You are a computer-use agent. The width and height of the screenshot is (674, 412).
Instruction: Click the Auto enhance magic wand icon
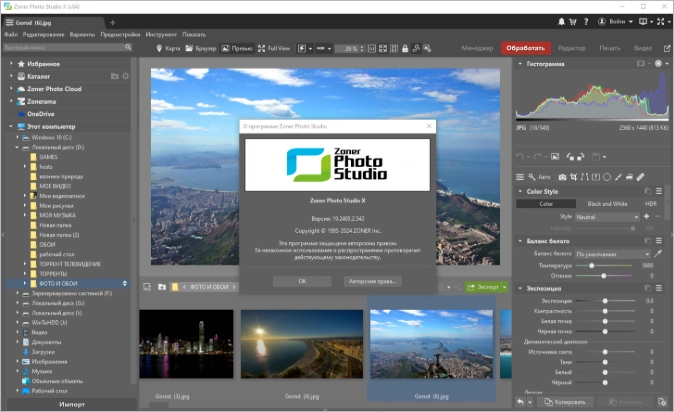click(x=532, y=177)
